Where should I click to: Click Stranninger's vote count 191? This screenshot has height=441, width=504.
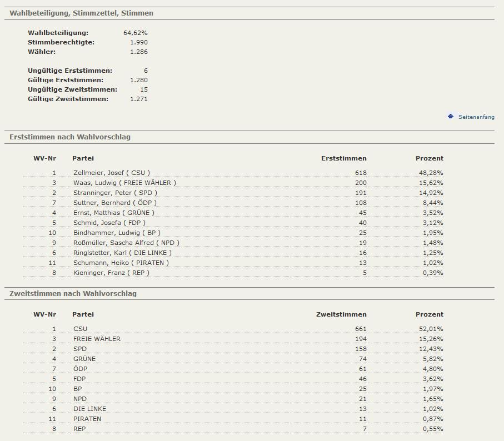[361, 193]
